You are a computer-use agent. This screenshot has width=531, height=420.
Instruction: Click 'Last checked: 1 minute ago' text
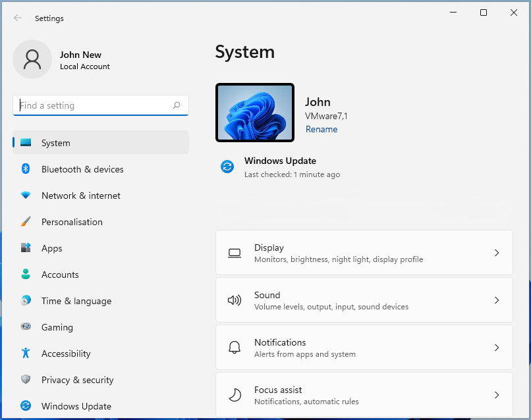coord(293,174)
